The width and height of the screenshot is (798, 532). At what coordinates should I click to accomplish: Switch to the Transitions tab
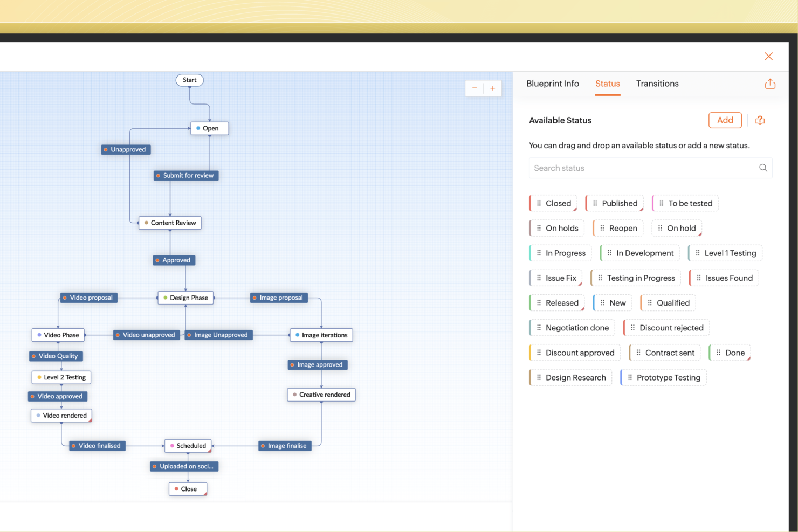[x=657, y=84]
